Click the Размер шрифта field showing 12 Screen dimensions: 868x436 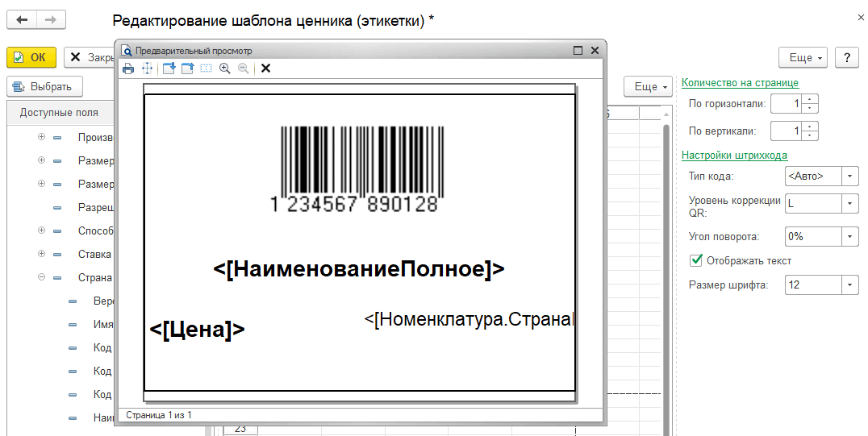coord(813,285)
